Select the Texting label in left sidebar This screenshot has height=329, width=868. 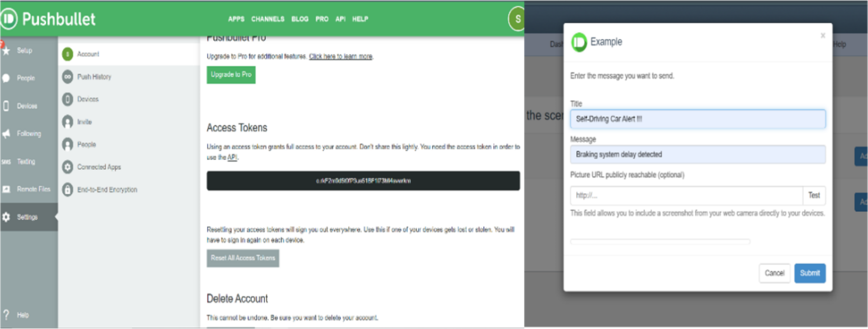26,161
